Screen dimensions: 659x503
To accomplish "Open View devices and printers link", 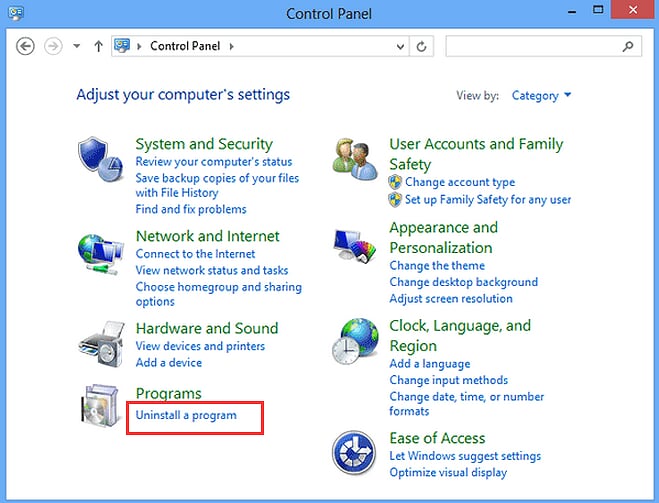I will point(200,346).
